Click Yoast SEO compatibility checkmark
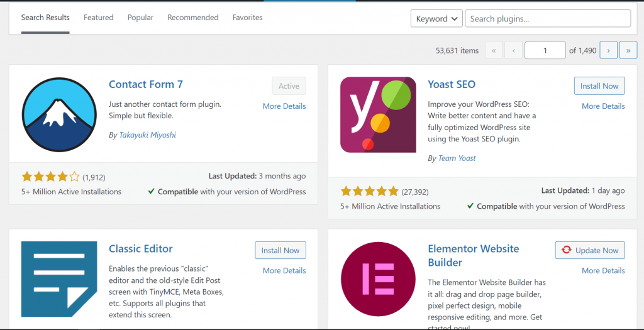Image resolution: width=644 pixels, height=330 pixels. (470, 206)
